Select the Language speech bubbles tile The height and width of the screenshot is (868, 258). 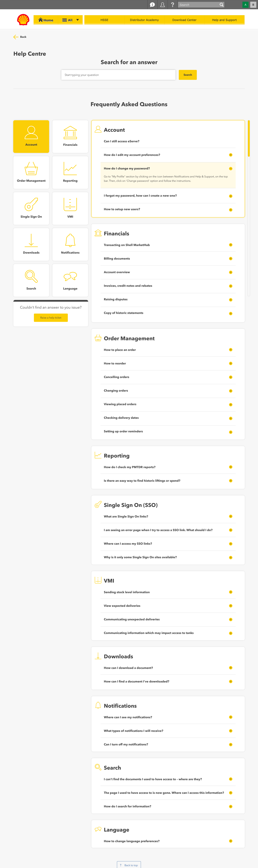click(70, 280)
